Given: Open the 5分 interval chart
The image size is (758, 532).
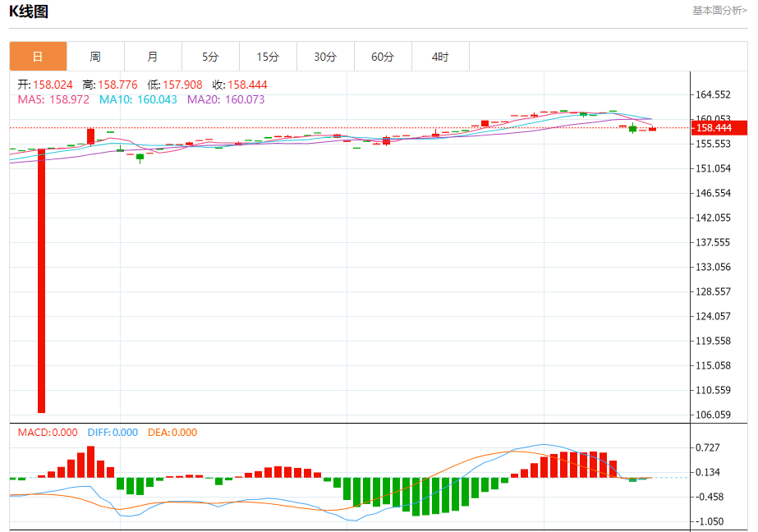Looking at the screenshot, I should pyautogui.click(x=210, y=57).
